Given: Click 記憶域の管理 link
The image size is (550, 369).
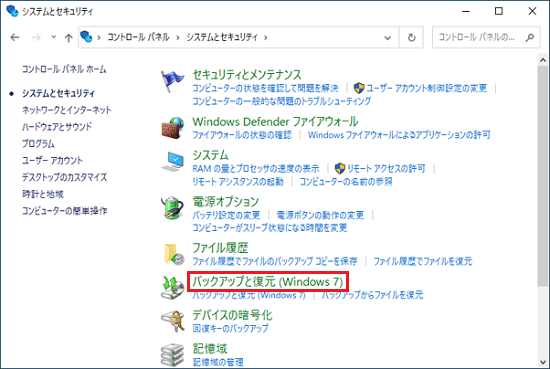Looking at the screenshot, I should pyautogui.click(x=218, y=362).
